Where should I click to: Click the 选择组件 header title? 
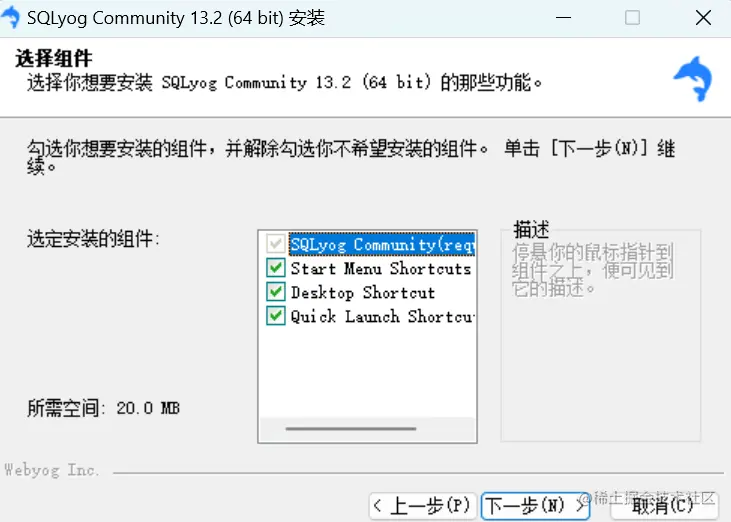point(54,59)
